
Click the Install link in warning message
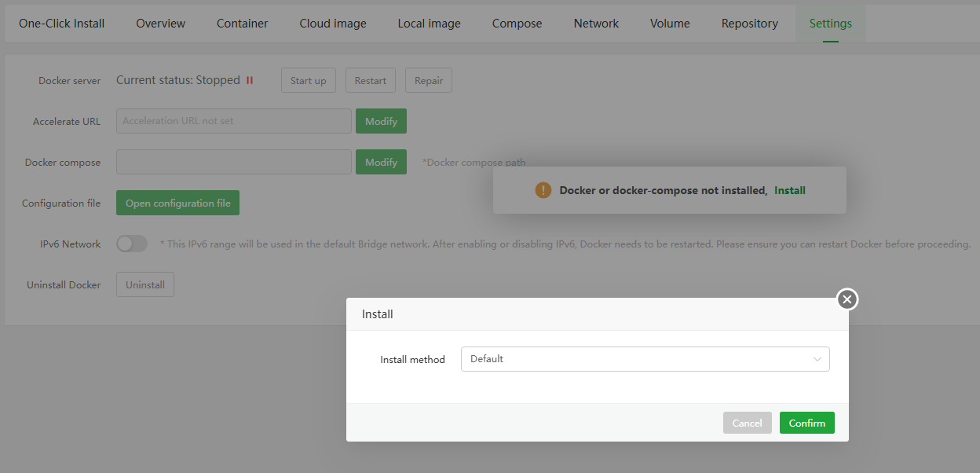[x=790, y=190]
